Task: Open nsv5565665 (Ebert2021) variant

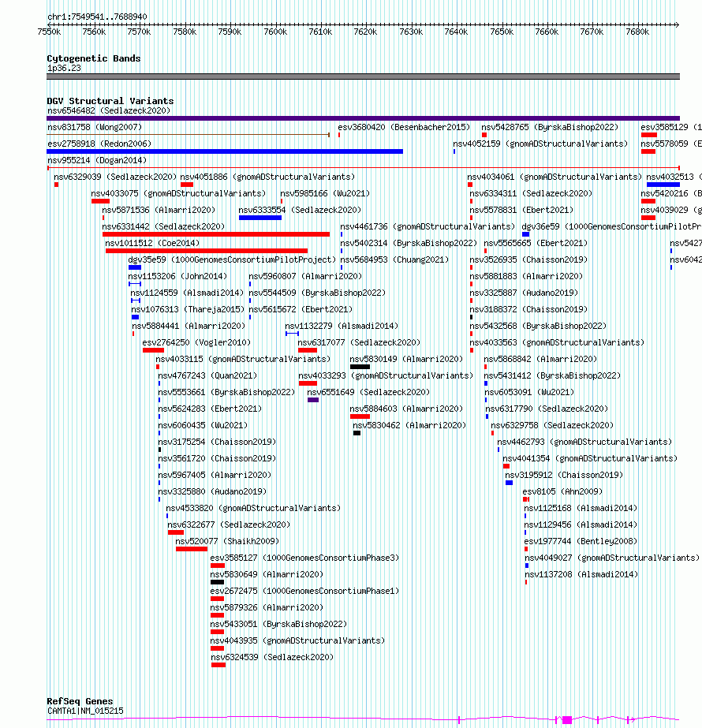Action: pyautogui.click(x=536, y=243)
